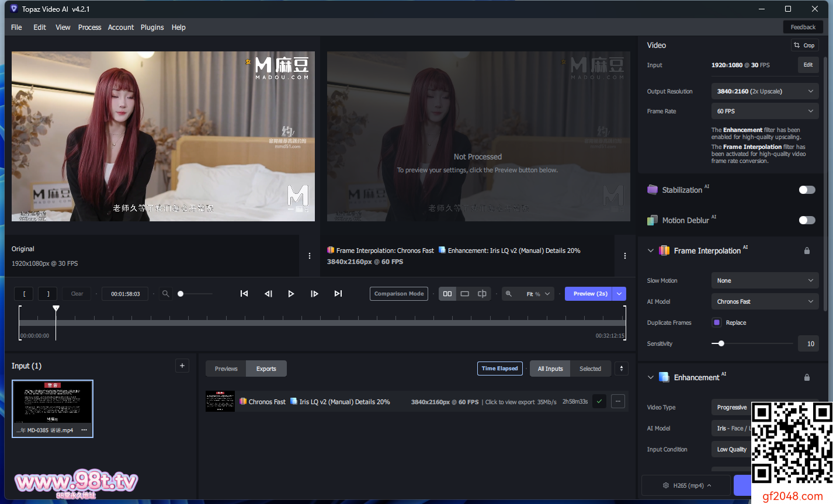Click the Stabilization filter icon
Image resolution: width=833 pixels, height=504 pixels.
[x=652, y=190]
